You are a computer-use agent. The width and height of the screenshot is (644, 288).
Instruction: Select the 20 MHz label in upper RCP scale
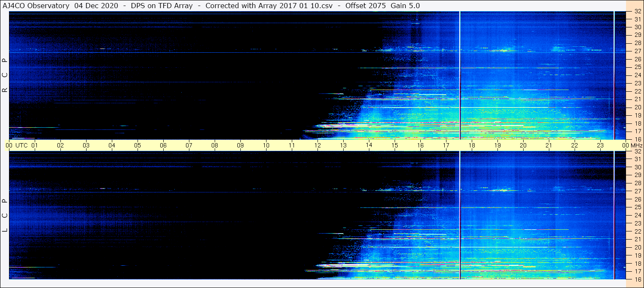tap(638, 107)
